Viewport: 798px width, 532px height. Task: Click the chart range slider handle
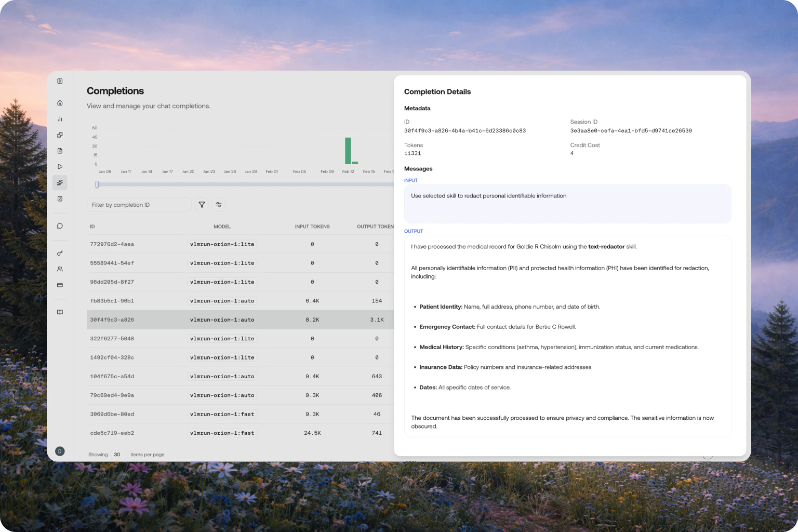pos(97,184)
